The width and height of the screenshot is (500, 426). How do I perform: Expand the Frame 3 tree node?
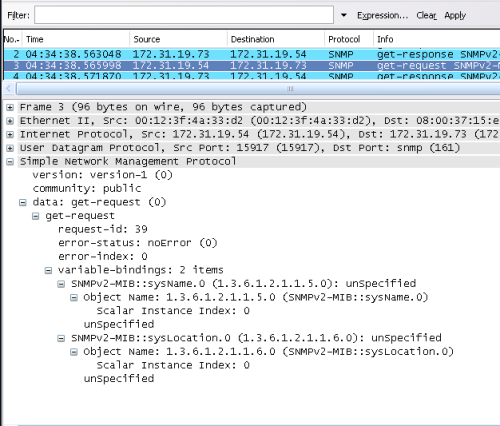point(10,107)
